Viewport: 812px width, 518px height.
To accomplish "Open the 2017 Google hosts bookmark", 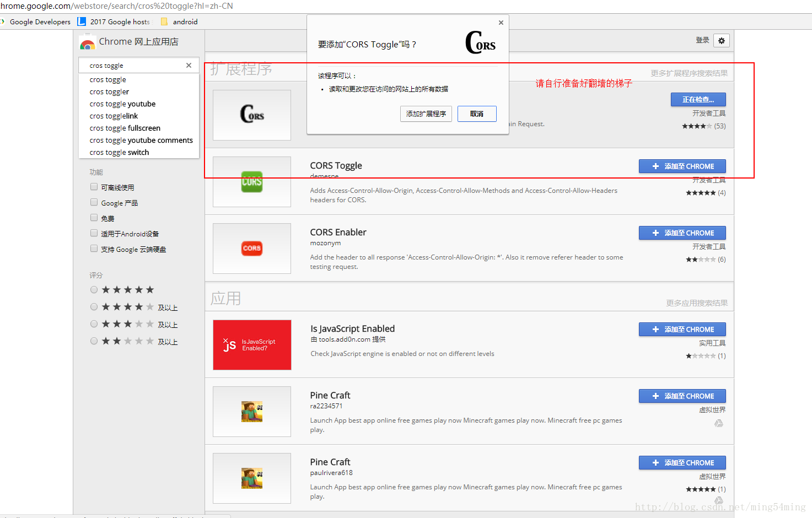I will coord(114,21).
